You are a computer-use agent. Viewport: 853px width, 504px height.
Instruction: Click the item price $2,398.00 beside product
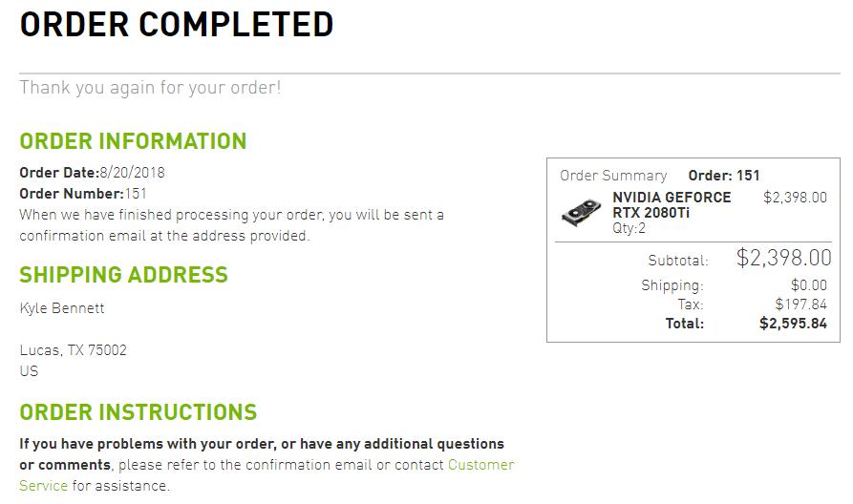point(795,198)
